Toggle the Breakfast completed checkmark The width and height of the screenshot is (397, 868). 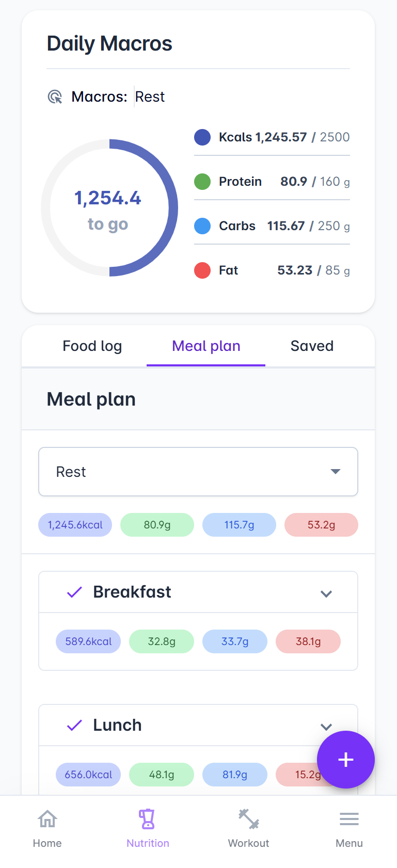tap(75, 592)
